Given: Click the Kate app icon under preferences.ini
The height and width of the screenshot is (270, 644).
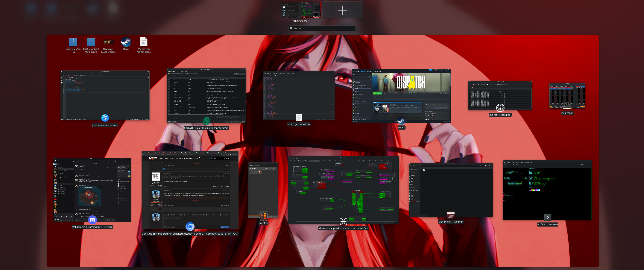Looking at the screenshot, I should point(105,118).
